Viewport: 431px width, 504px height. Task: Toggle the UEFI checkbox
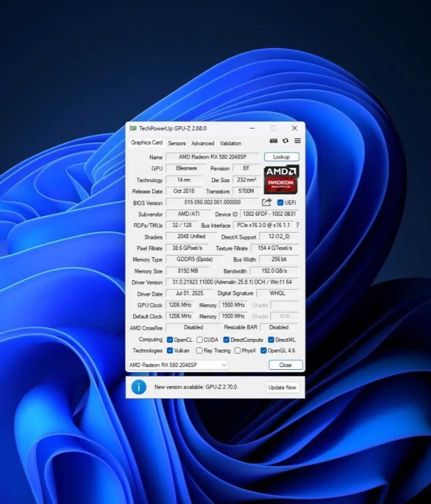pyautogui.click(x=280, y=202)
